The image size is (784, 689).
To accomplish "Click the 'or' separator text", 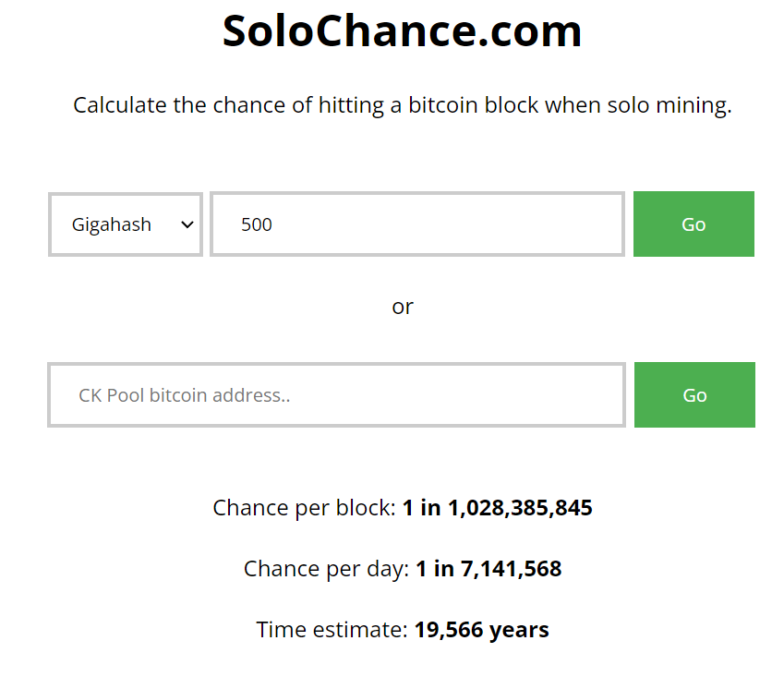I will point(403,307).
